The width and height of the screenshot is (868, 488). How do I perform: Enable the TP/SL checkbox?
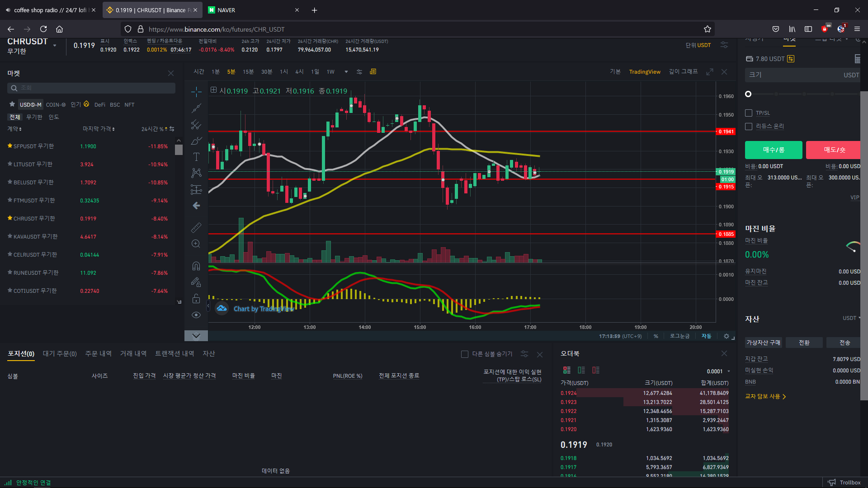coord(749,113)
